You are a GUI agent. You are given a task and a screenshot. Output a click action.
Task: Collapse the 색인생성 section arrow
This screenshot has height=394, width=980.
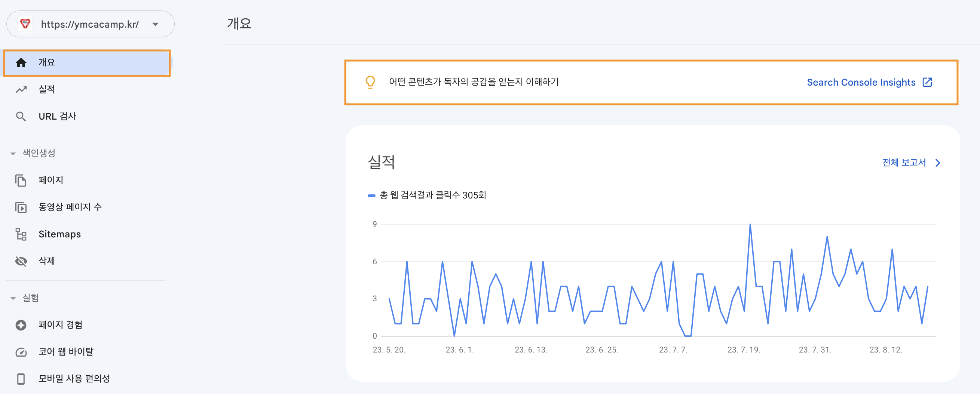point(13,154)
